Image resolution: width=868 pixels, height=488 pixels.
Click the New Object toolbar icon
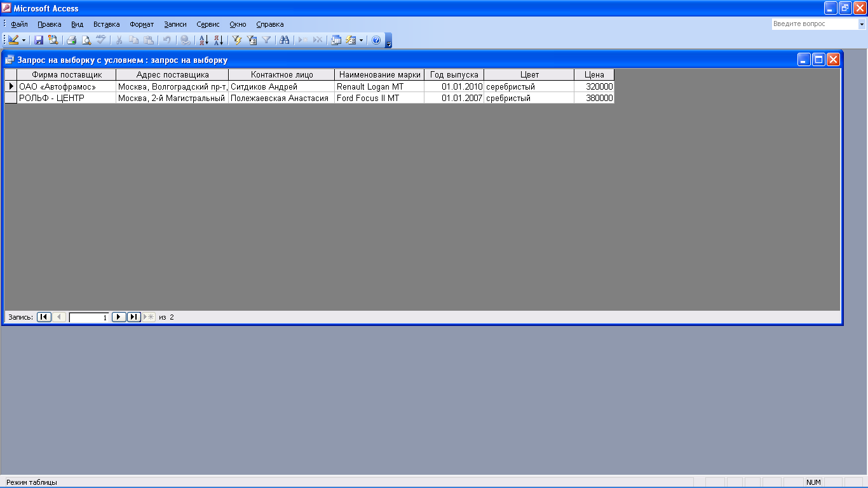(x=351, y=40)
